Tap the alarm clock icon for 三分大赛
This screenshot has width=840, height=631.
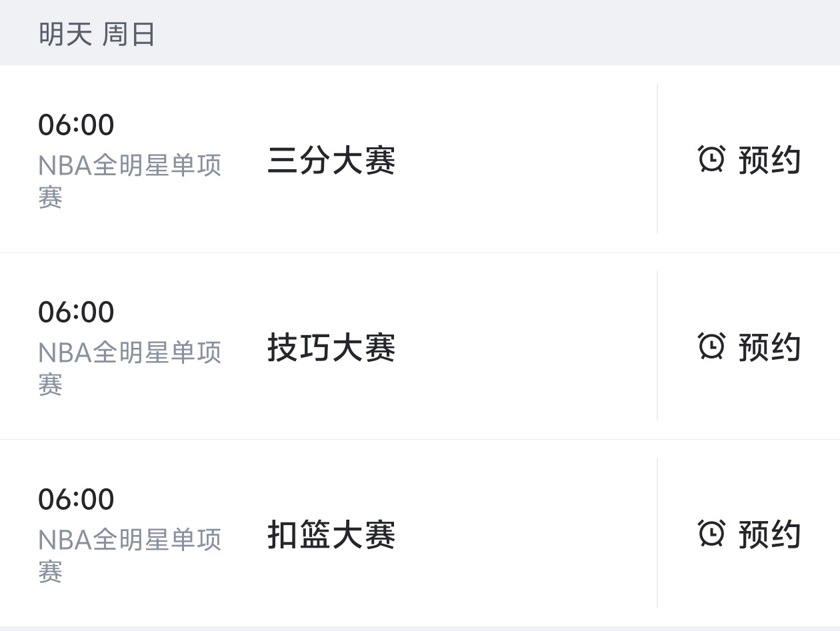coord(711,159)
